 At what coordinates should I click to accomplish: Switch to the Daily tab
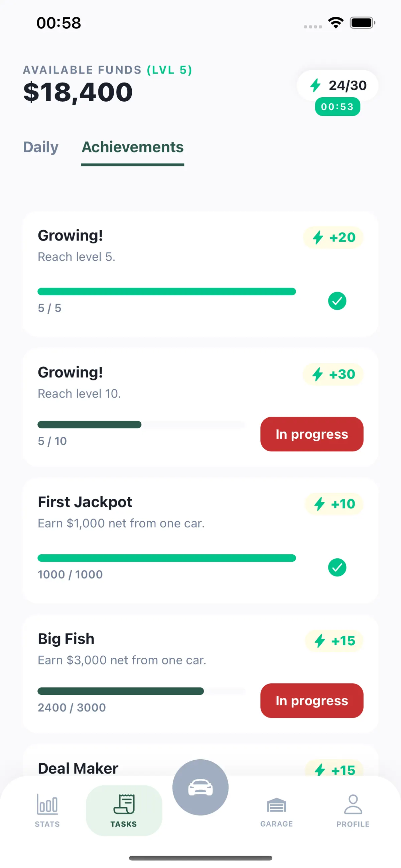(x=41, y=147)
